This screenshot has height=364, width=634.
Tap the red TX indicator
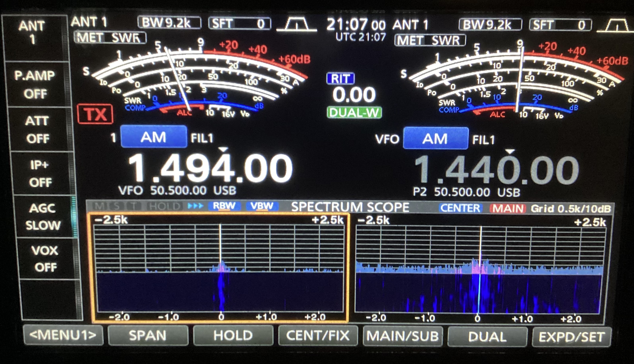click(95, 114)
